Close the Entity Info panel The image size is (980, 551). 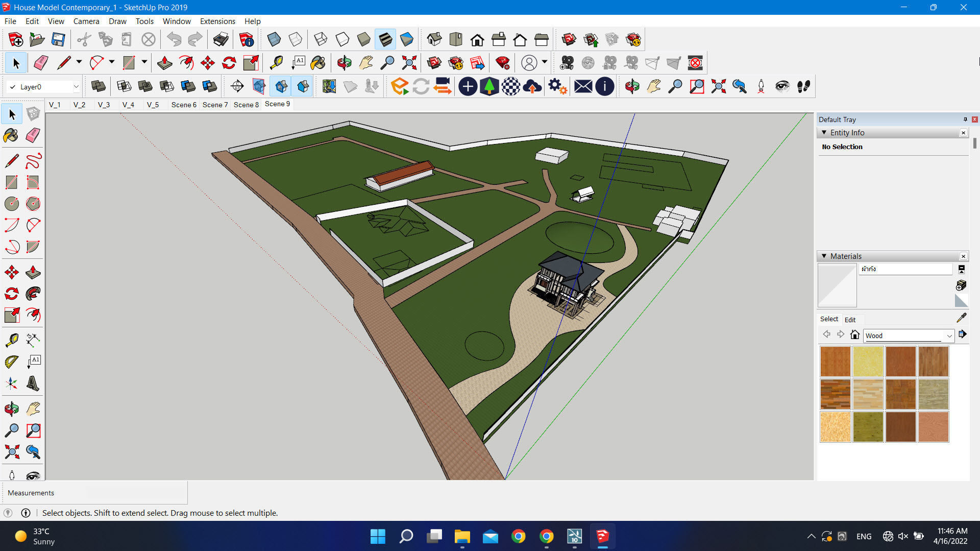963,133
